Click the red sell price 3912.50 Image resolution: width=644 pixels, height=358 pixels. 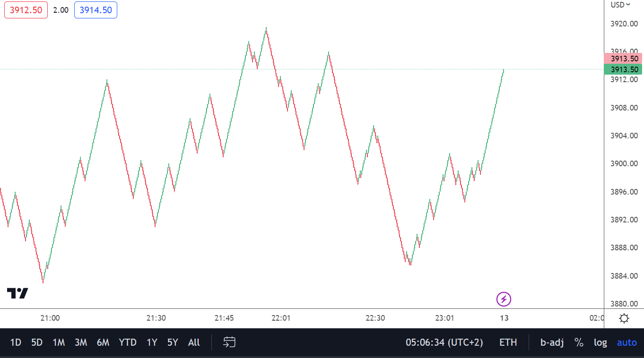click(x=26, y=10)
